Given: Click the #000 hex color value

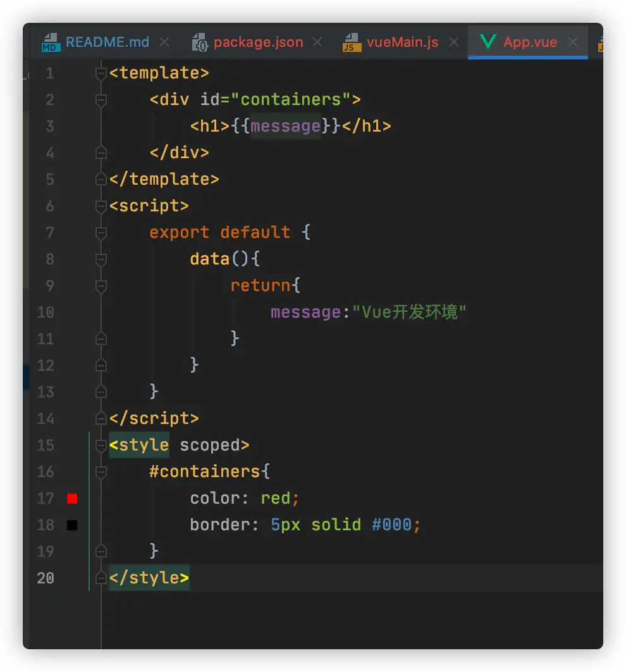Looking at the screenshot, I should point(392,525).
